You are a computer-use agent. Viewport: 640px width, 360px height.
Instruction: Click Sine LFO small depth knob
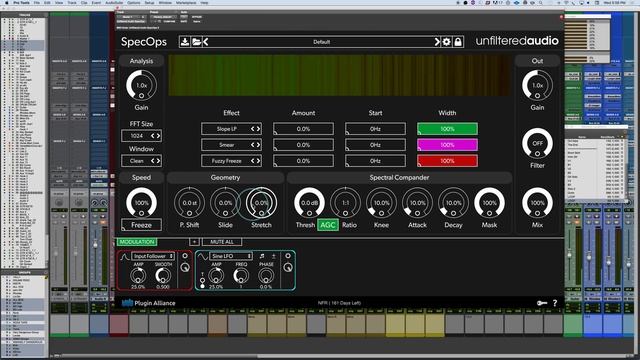288,268
